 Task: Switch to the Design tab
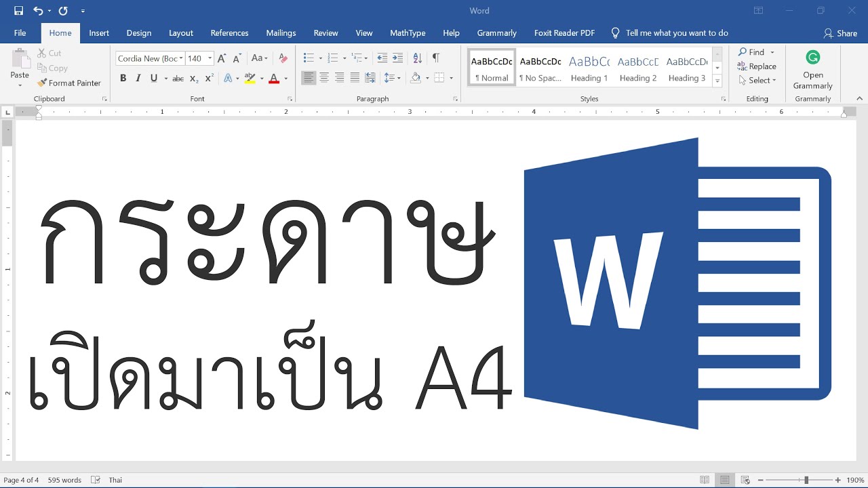(x=139, y=33)
